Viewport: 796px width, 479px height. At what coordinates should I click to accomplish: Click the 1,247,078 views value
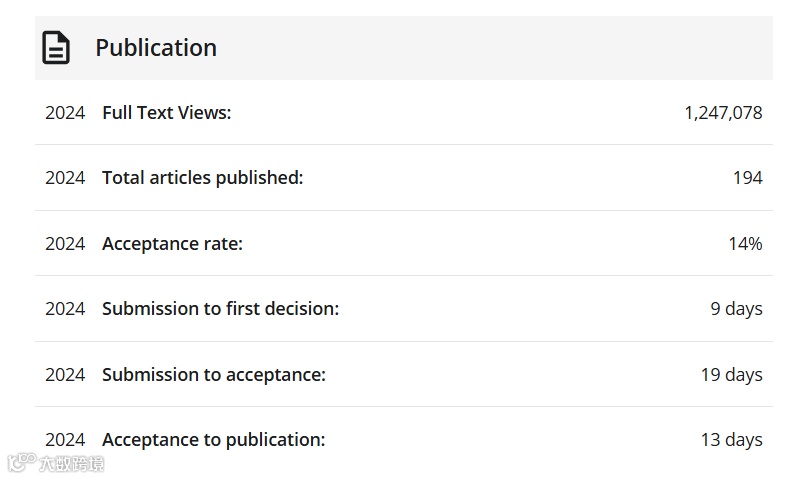tap(723, 113)
